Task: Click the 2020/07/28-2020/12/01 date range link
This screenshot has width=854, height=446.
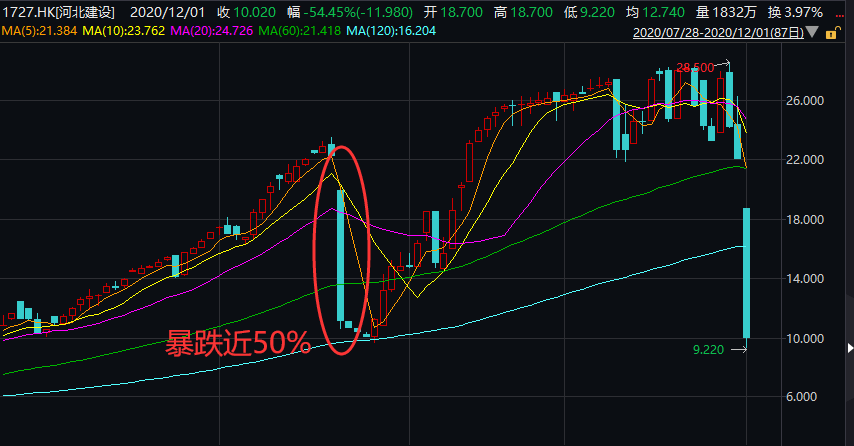Action: 718,33
